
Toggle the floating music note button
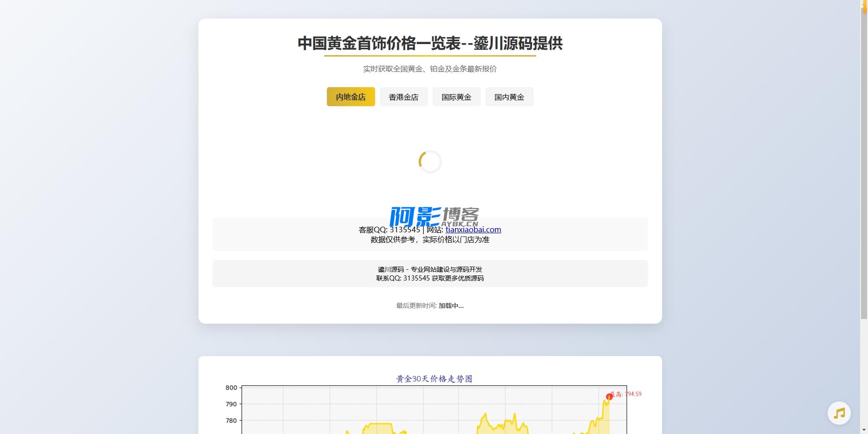click(x=839, y=413)
